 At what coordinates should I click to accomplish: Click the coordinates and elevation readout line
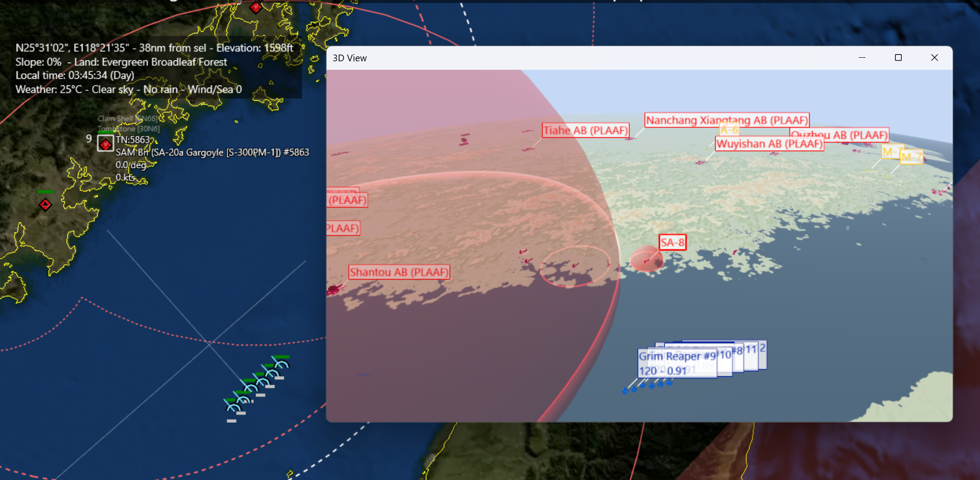[154, 48]
